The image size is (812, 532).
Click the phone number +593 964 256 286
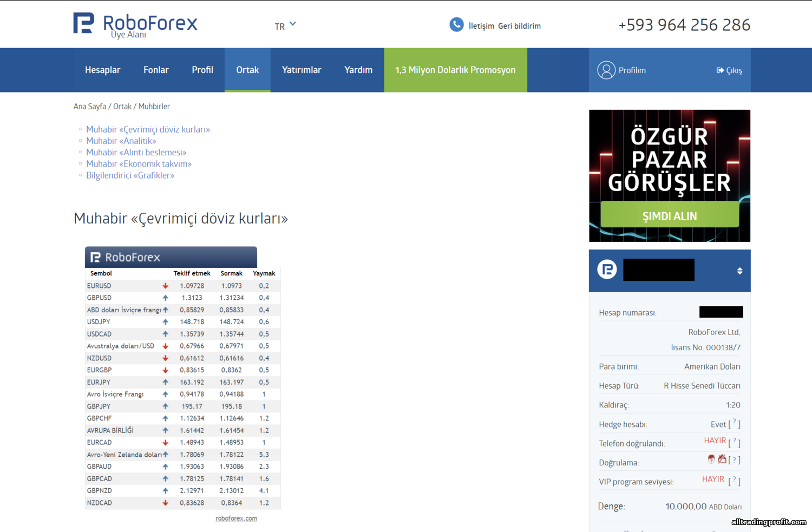pos(684,25)
